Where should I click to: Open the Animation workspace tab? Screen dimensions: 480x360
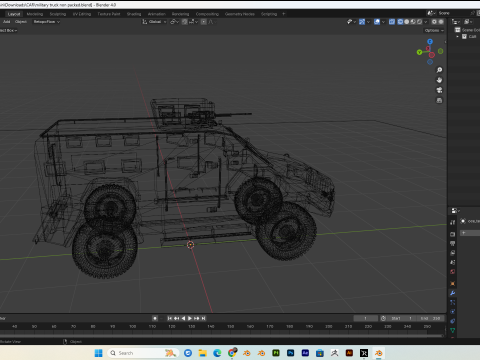click(156, 14)
